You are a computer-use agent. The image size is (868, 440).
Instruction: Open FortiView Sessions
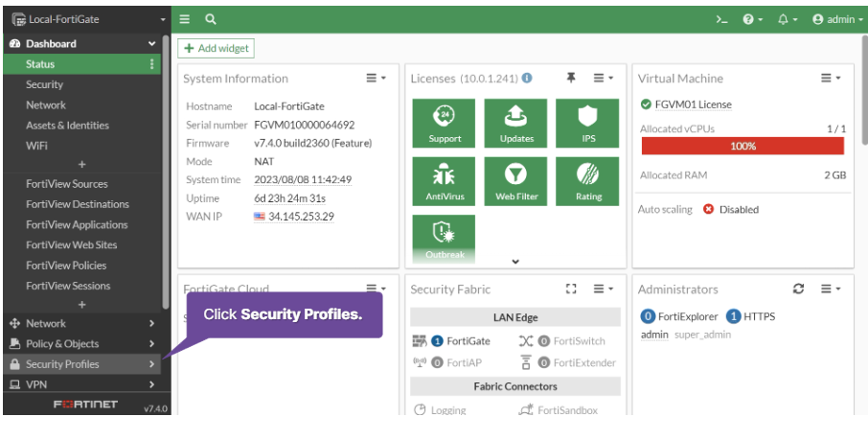click(x=67, y=286)
